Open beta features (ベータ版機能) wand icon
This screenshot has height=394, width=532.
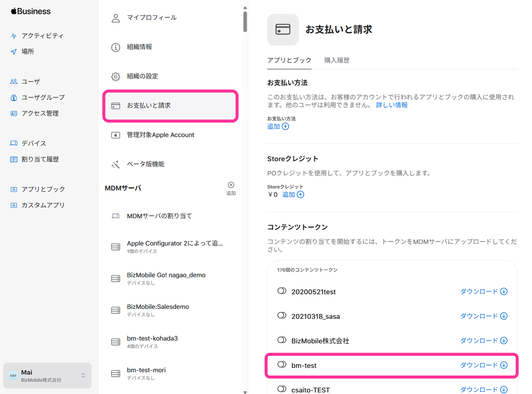(x=116, y=164)
